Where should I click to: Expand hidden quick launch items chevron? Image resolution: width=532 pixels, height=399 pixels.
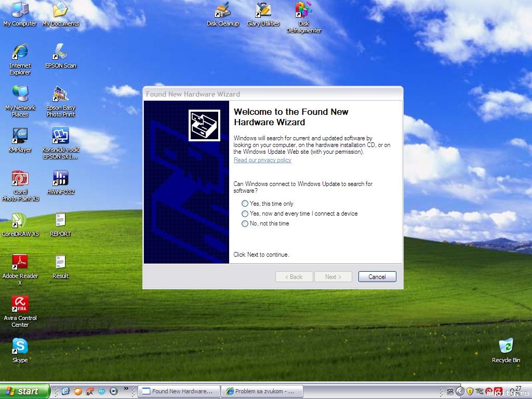(126, 389)
